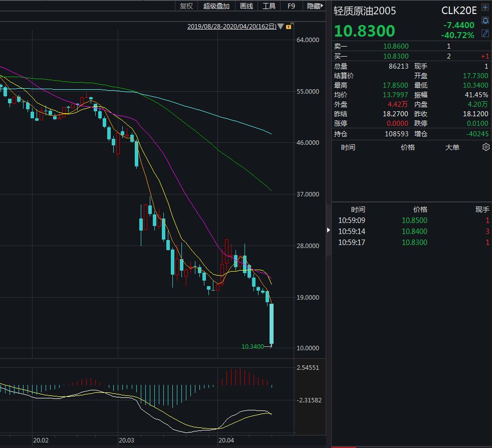
Task: Click the low price value 10.3400 in quote panel
Action: pos(475,85)
